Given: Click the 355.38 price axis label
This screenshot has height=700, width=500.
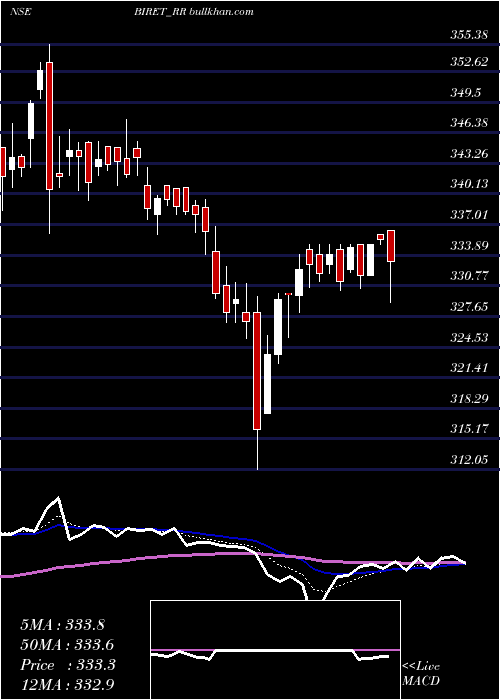Looking at the screenshot, I should tap(468, 34).
